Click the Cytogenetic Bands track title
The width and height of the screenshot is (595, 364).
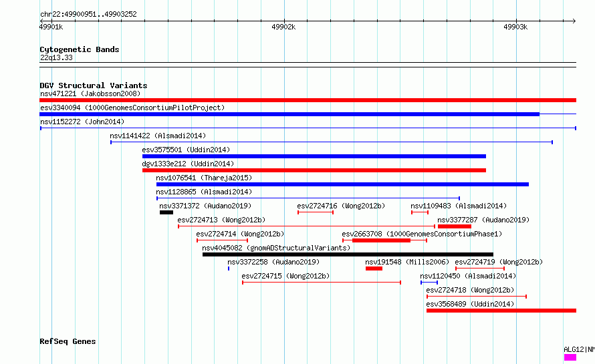[80, 49]
